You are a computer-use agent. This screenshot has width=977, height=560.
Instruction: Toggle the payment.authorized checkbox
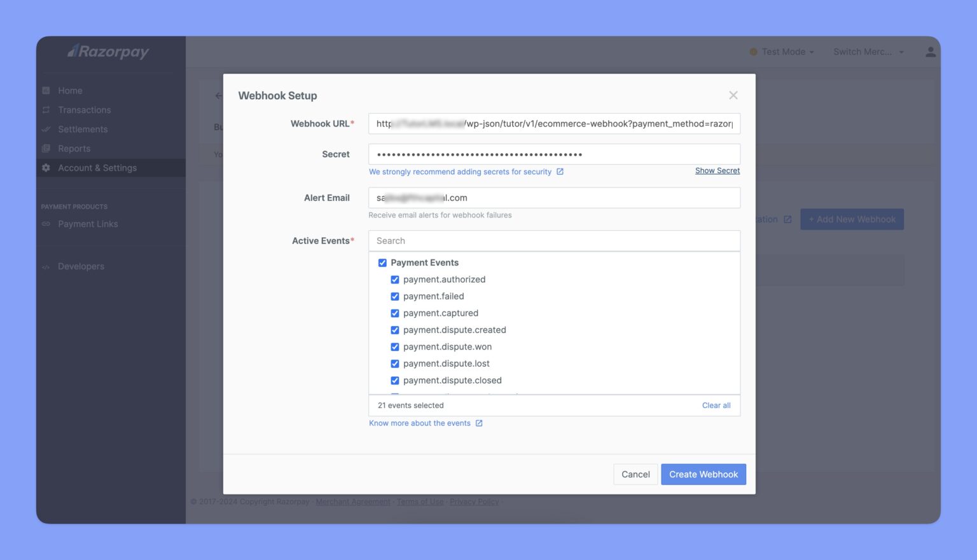click(x=394, y=280)
